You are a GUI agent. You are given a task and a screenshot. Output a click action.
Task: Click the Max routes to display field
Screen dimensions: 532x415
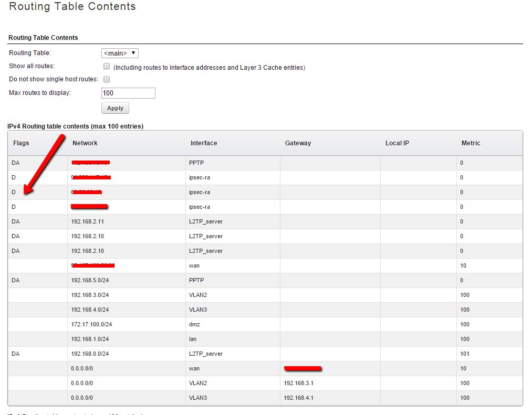tap(128, 93)
